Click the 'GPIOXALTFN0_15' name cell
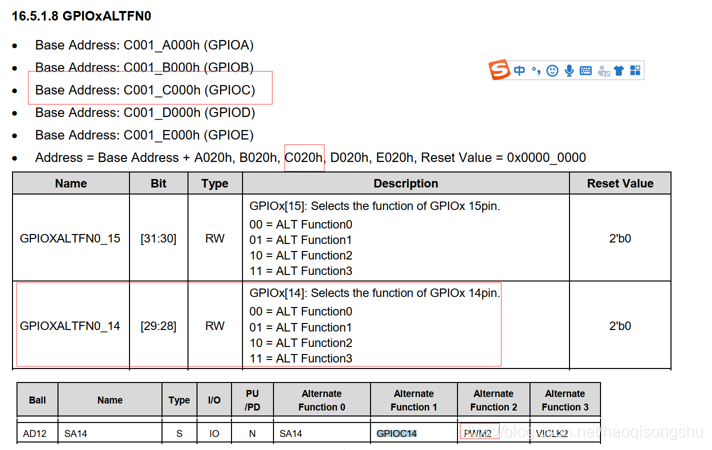712x450 pixels. [70, 238]
